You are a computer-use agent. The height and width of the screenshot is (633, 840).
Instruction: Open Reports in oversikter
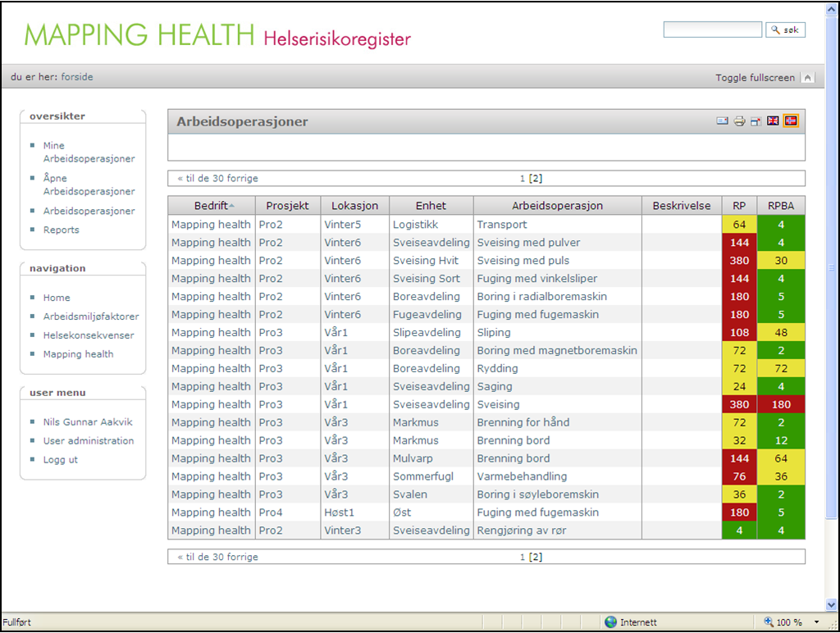coord(61,230)
